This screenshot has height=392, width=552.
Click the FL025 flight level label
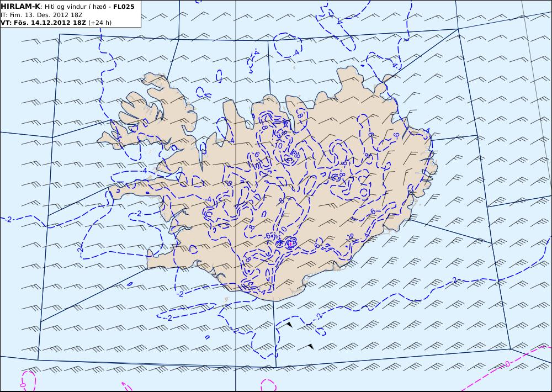pos(124,7)
